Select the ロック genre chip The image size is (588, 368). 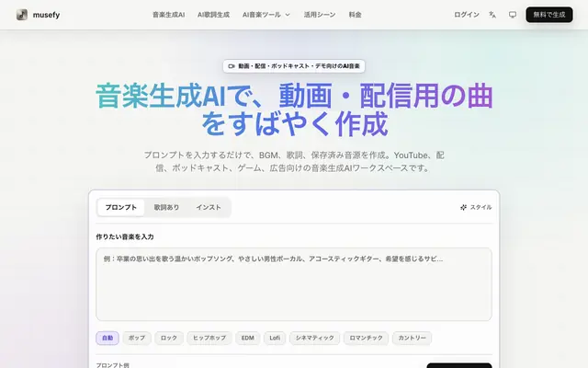click(x=169, y=338)
